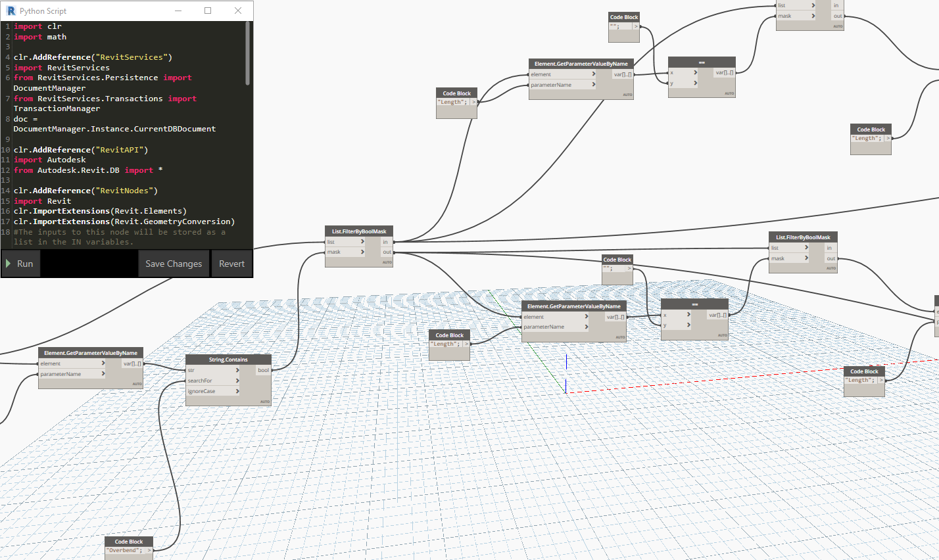Click the Revert button

coord(231,264)
